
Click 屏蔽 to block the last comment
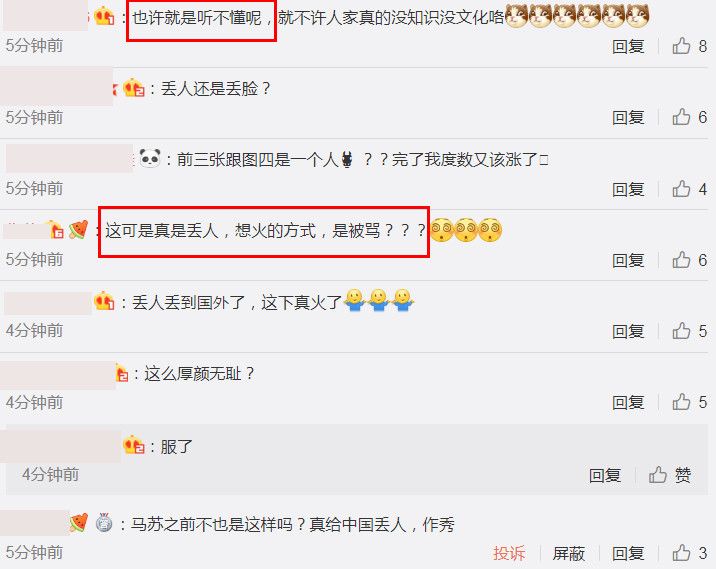569,553
